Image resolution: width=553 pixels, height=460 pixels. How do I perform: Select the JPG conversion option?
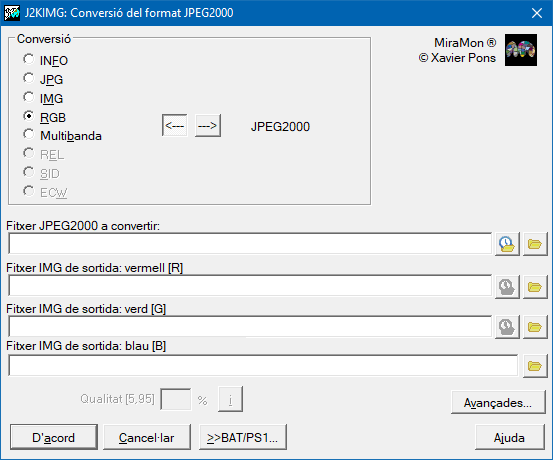click(x=43, y=79)
